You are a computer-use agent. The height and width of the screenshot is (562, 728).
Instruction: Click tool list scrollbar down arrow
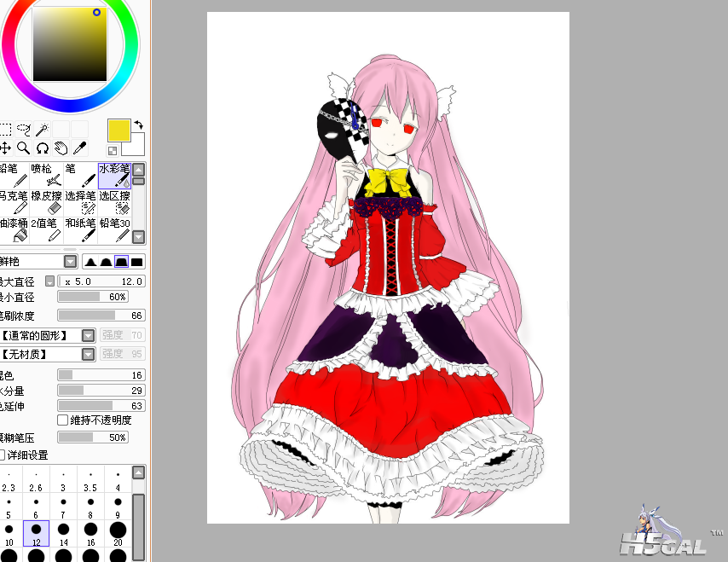coord(138,236)
